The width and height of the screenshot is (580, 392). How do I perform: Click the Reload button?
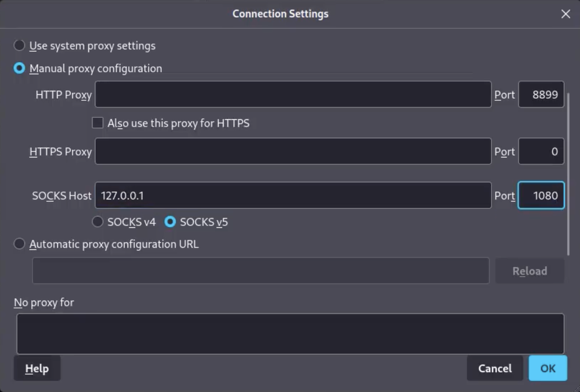coord(530,271)
